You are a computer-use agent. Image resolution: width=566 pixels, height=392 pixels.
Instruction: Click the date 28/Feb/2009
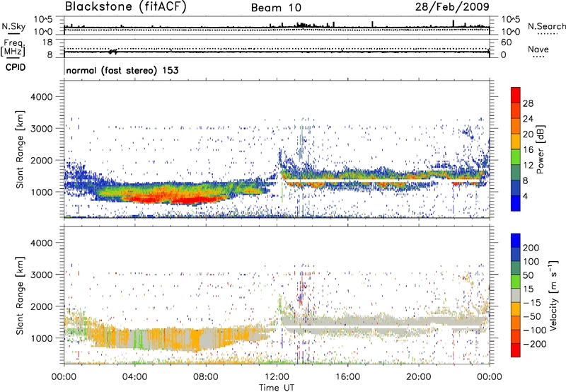452,6
